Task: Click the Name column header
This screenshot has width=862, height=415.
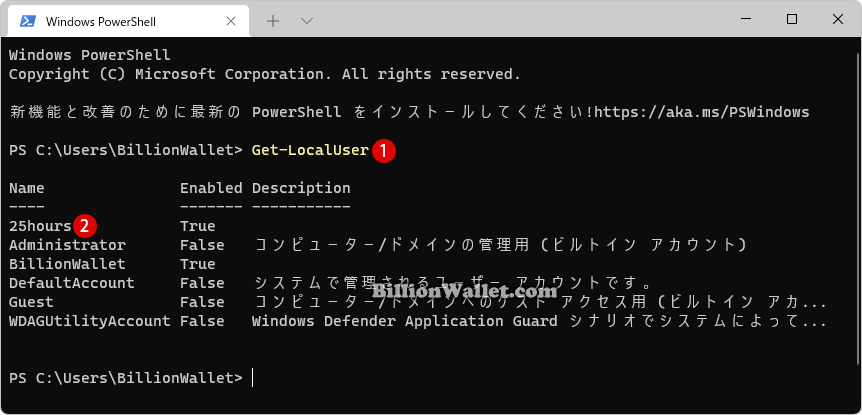Action: 27,188
